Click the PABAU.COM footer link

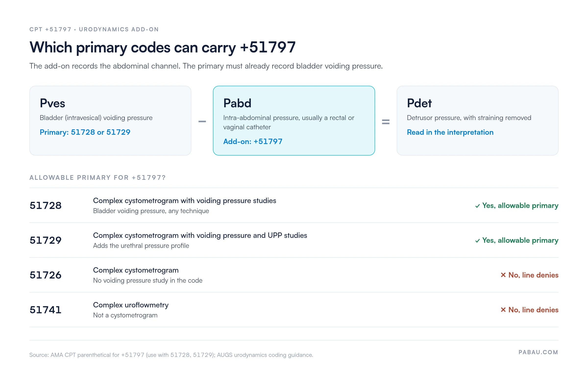538,352
